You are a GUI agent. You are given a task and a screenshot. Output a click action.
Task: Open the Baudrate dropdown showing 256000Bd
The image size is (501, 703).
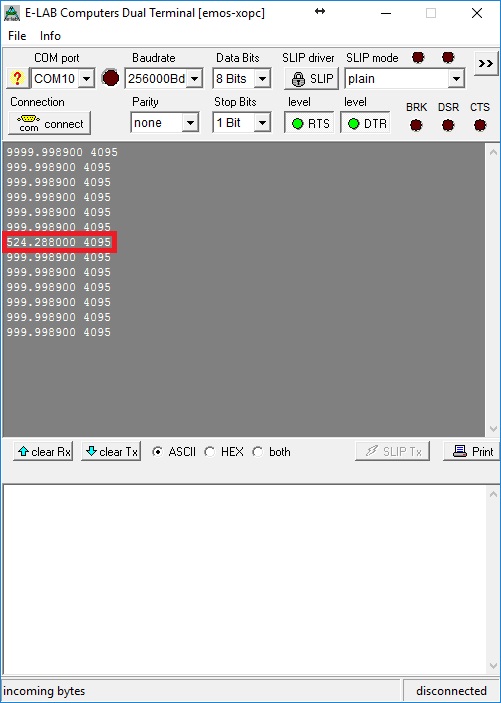point(194,79)
